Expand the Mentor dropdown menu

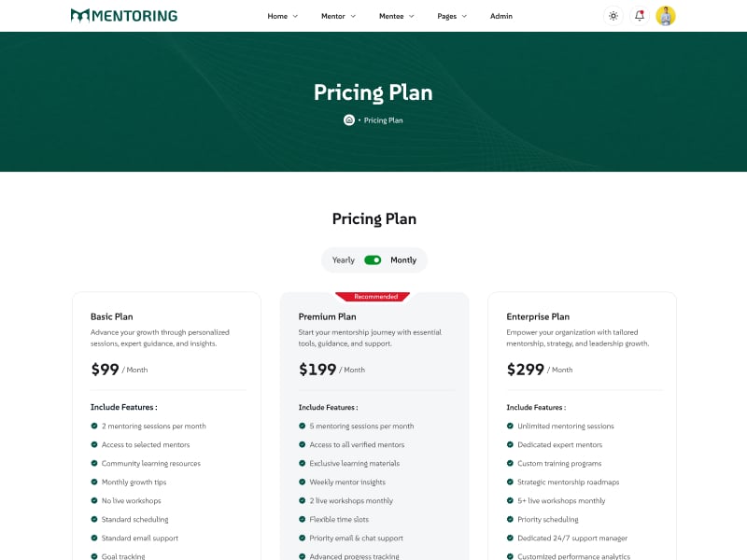(x=338, y=16)
